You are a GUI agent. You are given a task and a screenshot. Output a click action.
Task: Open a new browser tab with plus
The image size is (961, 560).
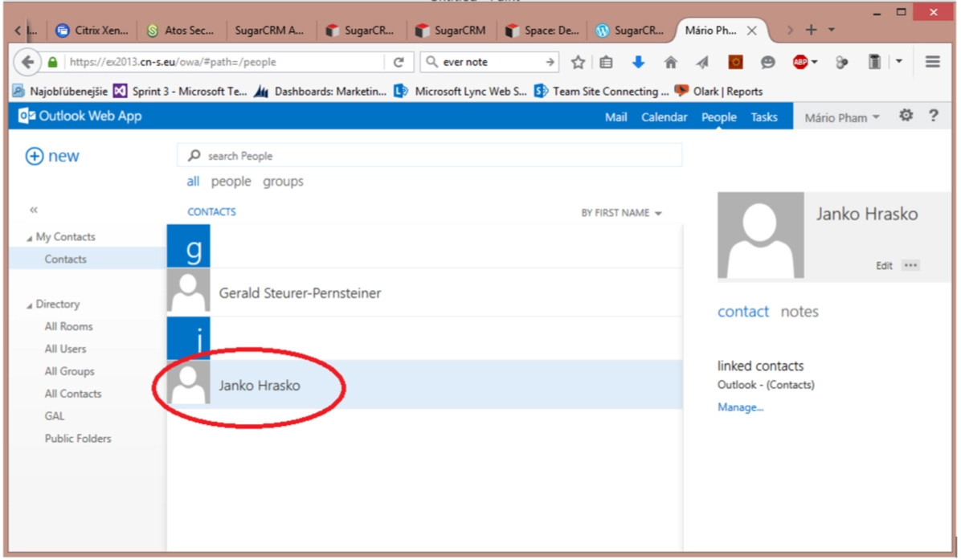click(811, 30)
